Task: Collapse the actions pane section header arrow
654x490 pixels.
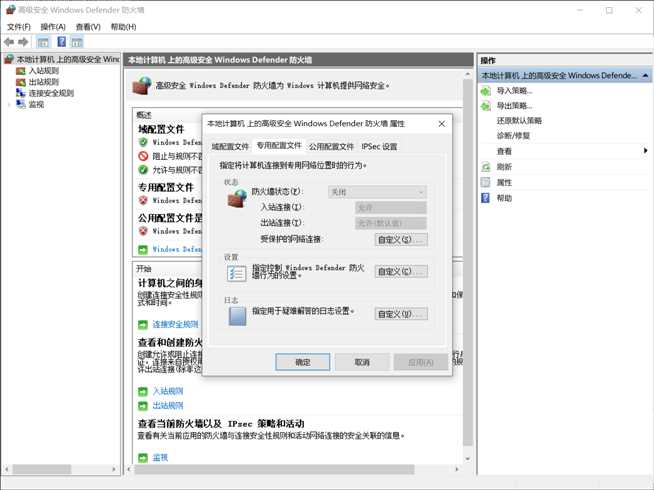Action: tap(645, 75)
